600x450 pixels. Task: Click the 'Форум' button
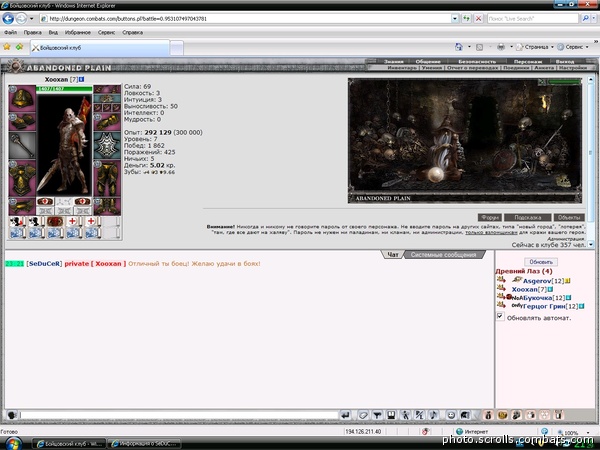point(489,217)
